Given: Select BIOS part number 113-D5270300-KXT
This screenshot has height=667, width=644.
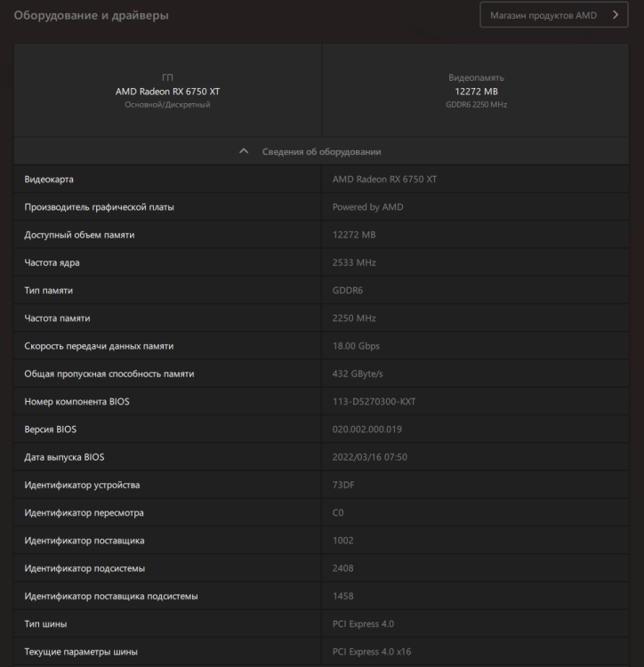Looking at the screenshot, I should click(x=374, y=402).
